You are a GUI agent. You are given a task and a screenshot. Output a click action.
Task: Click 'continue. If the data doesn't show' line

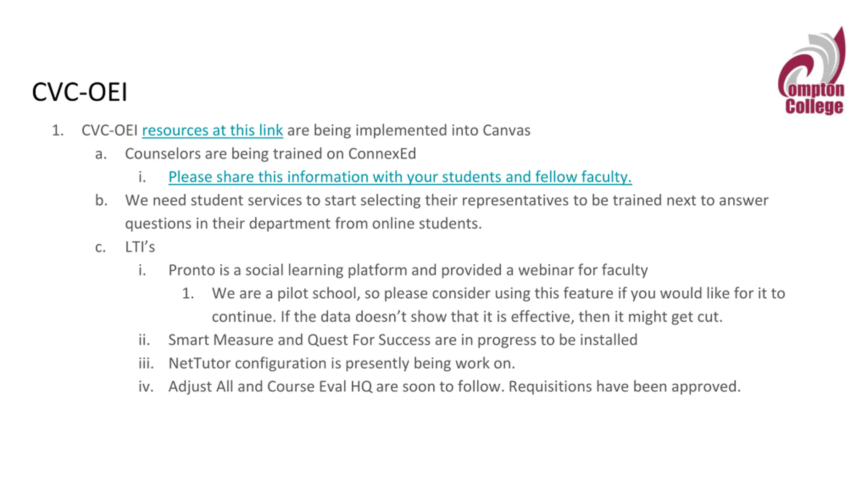click(x=467, y=317)
